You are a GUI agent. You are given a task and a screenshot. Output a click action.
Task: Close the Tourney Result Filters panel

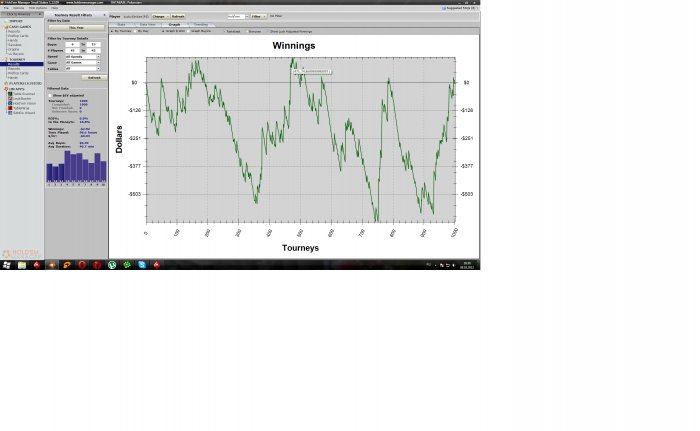click(x=104, y=15)
